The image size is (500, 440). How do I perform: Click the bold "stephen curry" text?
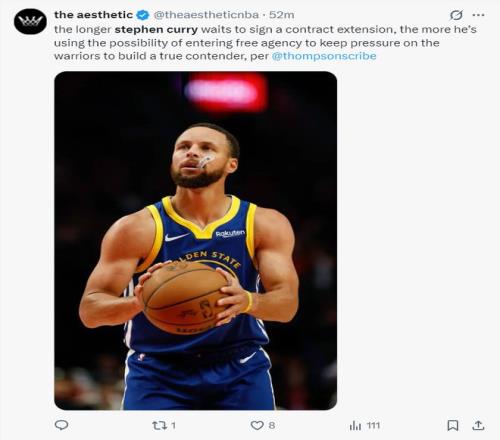156,30
